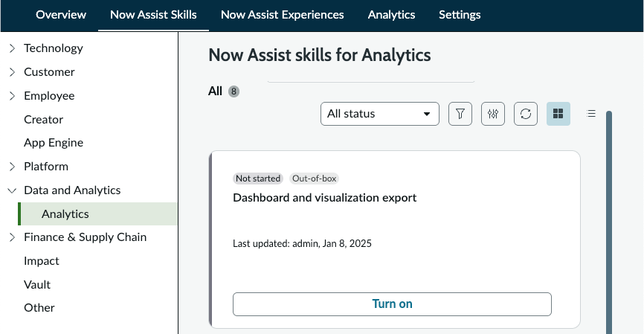Switch to list view
644x334 pixels.
point(591,114)
